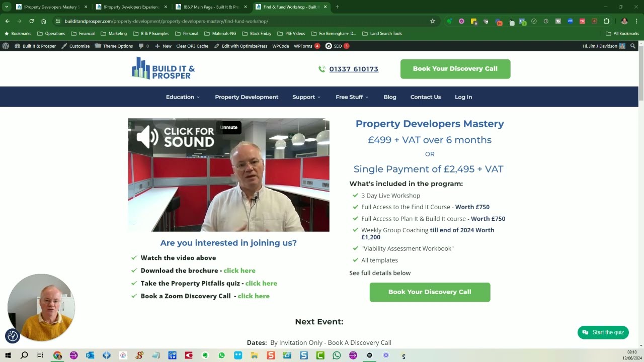The image size is (644, 362).
Task: Open Windows taskbar search
Action: (x=24, y=355)
